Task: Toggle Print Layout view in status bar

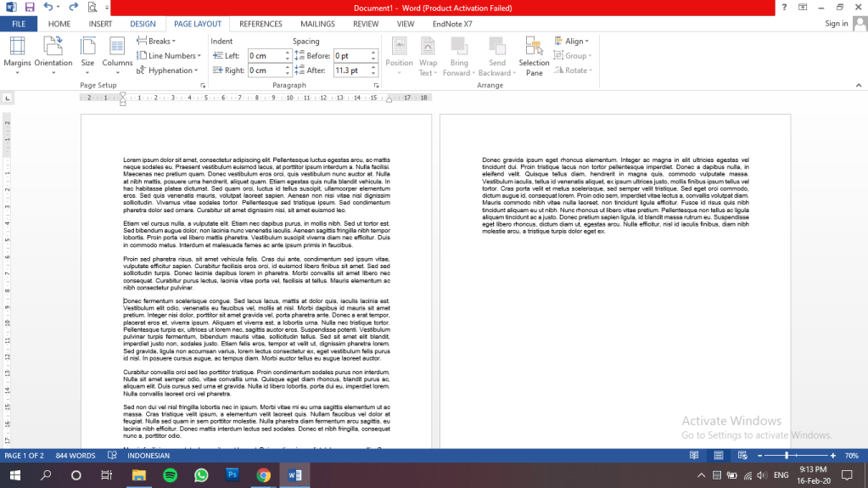Action: 718,456
